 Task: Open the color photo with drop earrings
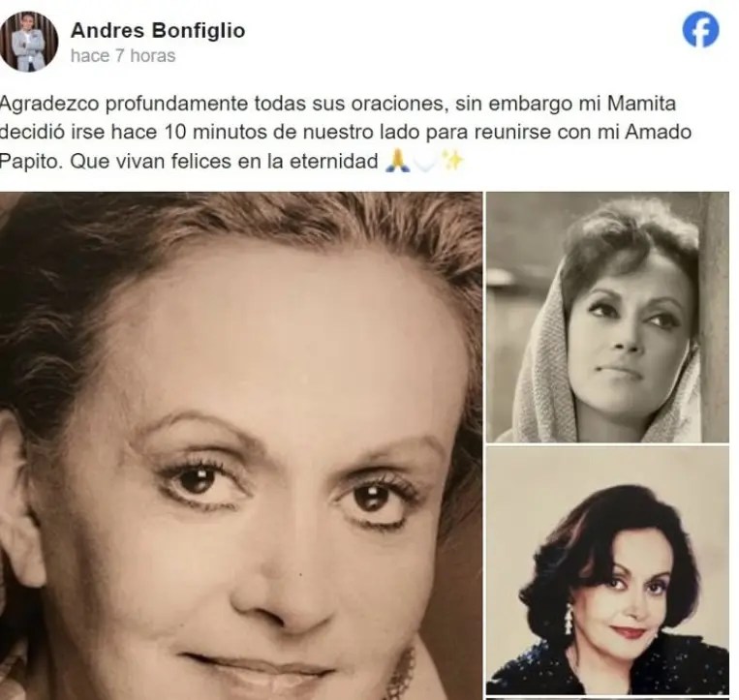[x=607, y=570]
